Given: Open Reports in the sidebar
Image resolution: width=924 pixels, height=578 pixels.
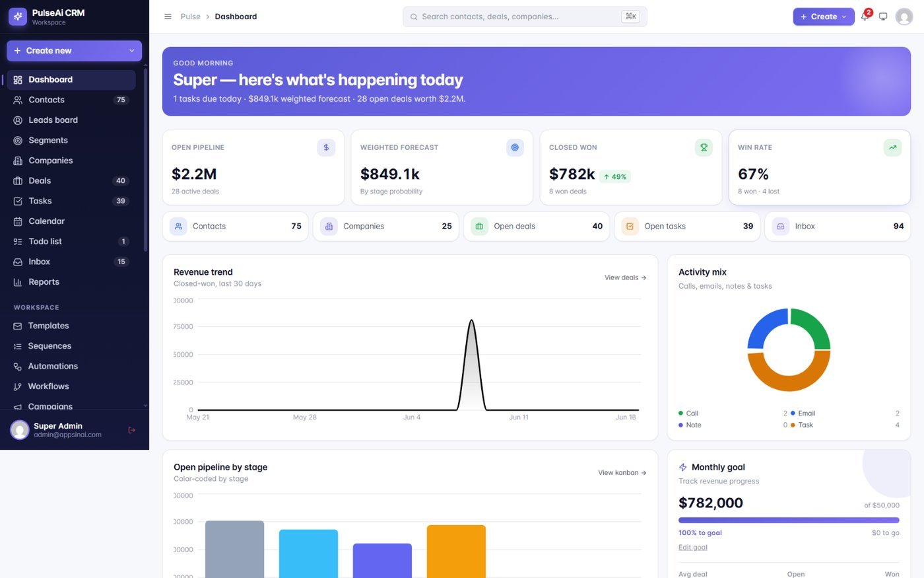Looking at the screenshot, I should pos(71,282).
